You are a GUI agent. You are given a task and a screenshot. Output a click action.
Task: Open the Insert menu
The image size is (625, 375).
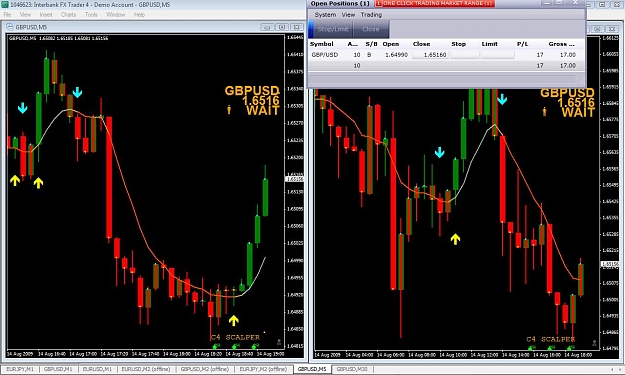[46, 15]
